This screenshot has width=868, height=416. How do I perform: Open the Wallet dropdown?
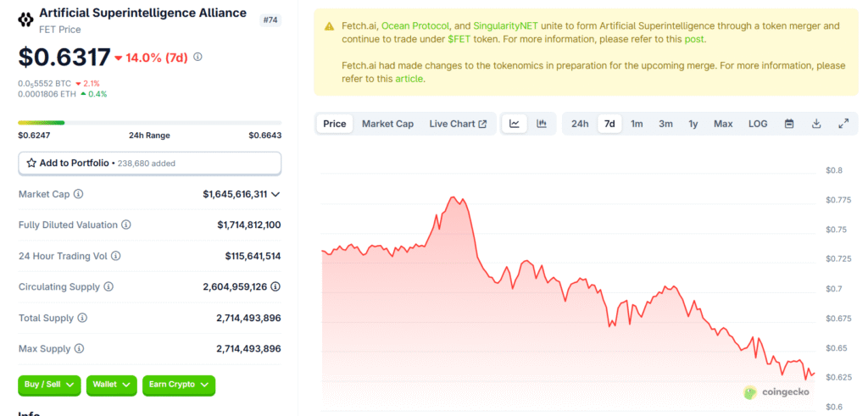tap(111, 385)
